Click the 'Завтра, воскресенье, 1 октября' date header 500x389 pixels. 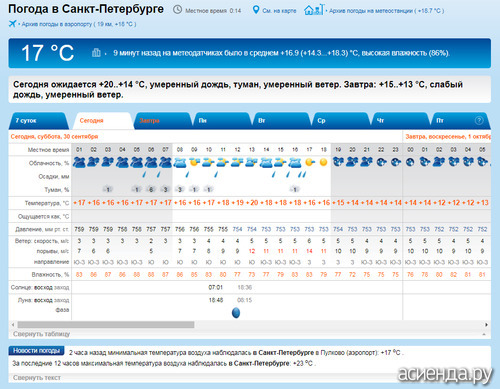[448, 136]
